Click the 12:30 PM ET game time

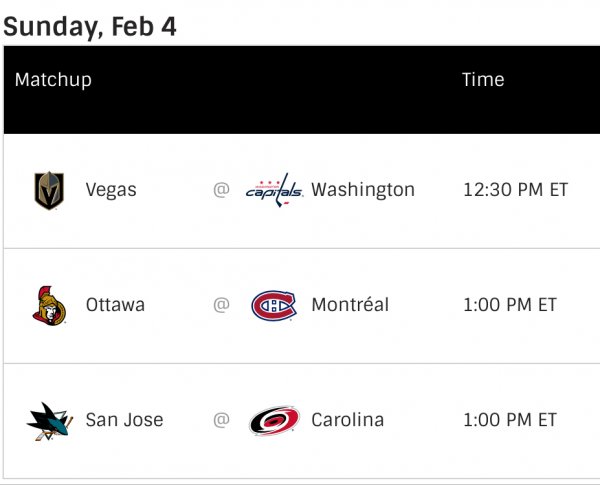pos(515,190)
